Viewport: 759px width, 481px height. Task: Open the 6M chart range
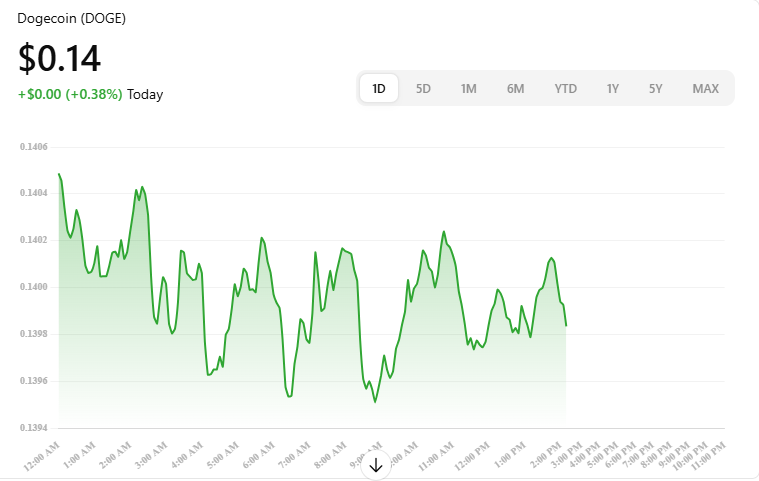click(x=516, y=89)
